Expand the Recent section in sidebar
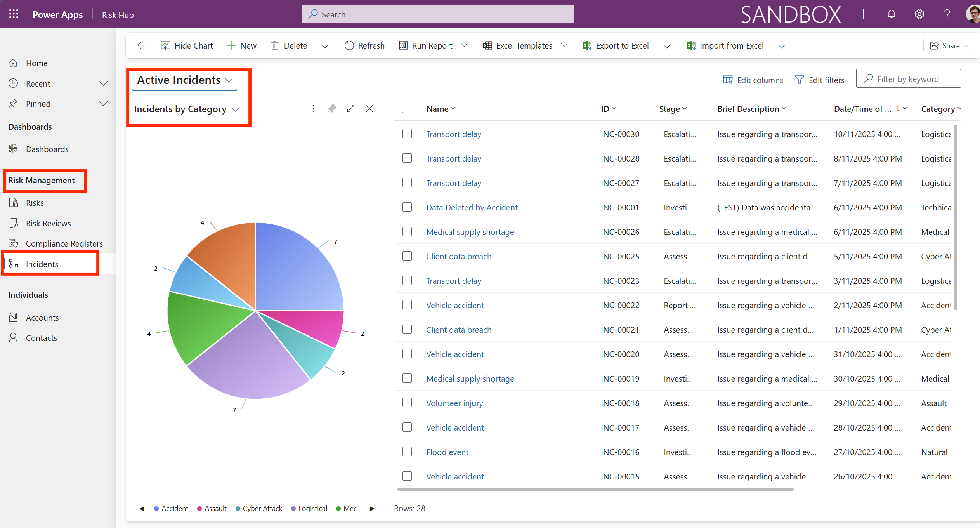 103,83
